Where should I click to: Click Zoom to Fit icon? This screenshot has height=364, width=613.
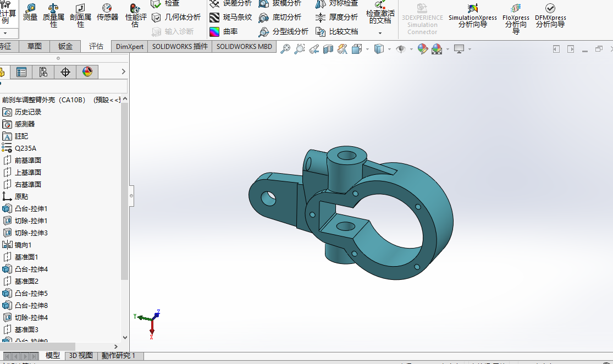pyautogui.click(x=285, y=49)
